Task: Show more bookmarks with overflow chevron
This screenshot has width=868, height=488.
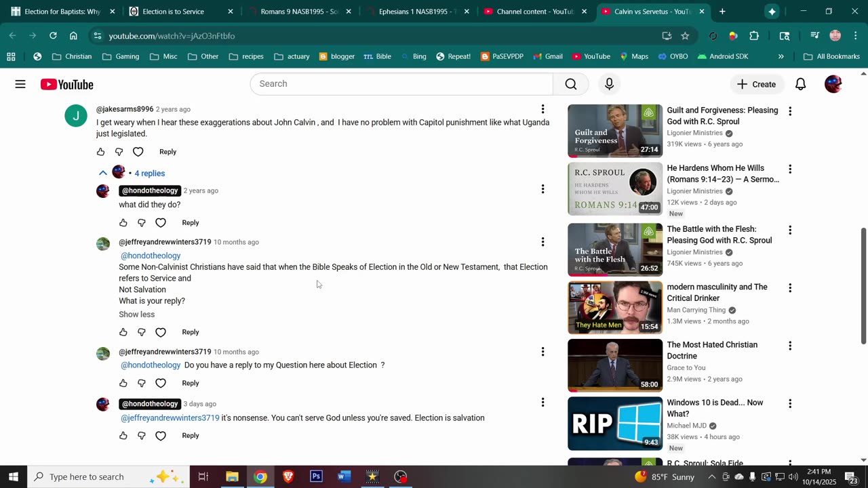Action: click(781, 56)
